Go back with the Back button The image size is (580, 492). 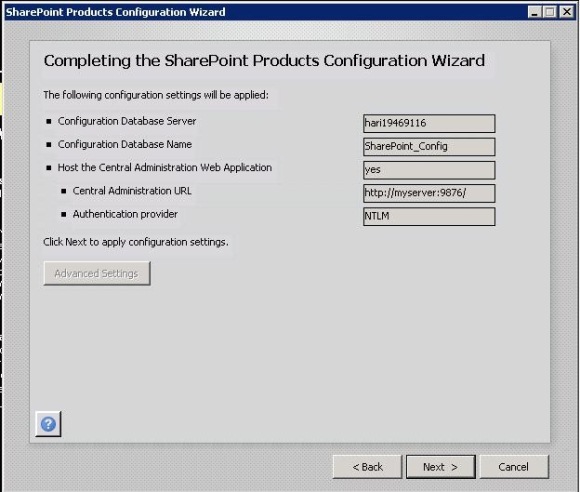367,467
